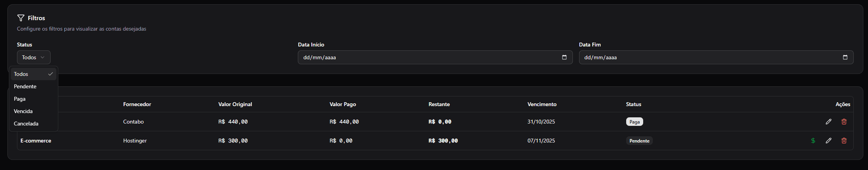Open the Data Início calendar picker icon
This screenshot has width=868, height=170.
tap(564, 57)
